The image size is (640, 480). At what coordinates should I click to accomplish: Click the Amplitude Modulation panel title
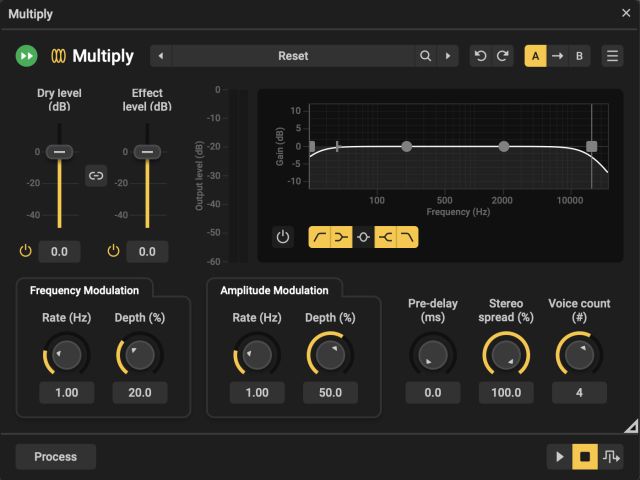click(274, 290)
